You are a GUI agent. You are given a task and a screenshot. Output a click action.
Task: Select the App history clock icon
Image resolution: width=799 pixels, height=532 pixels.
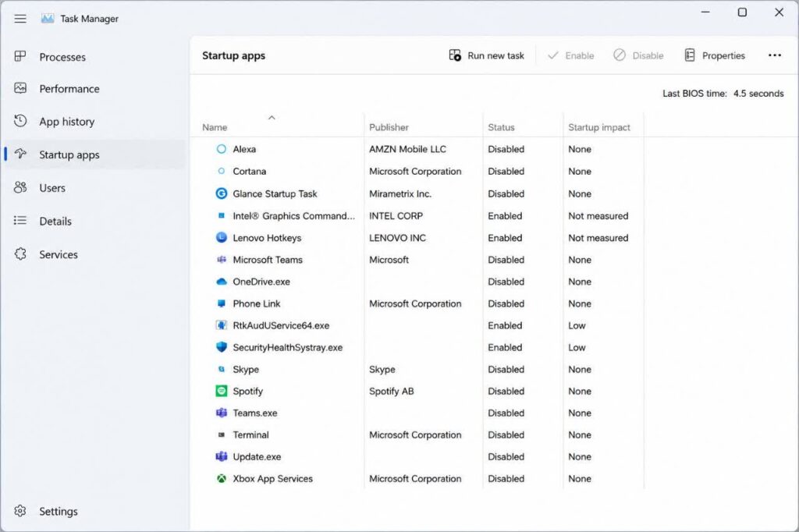pyautogui.click(x=20, y=121)
